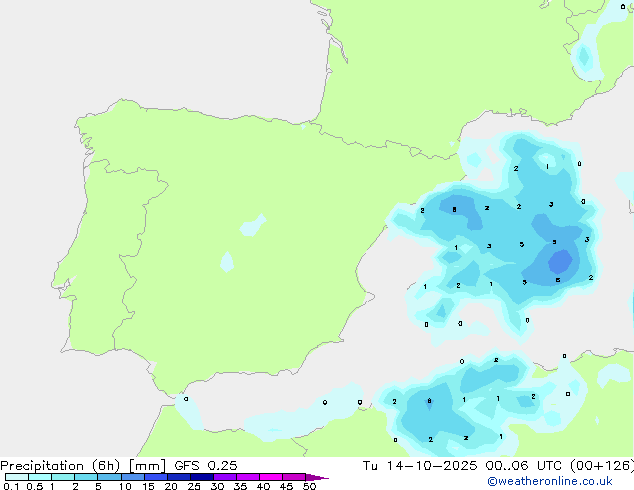Click the 30–35 mm purple legend swatch
The height and width of the screenshot is (490, 634).
click(x=225, y=477)
